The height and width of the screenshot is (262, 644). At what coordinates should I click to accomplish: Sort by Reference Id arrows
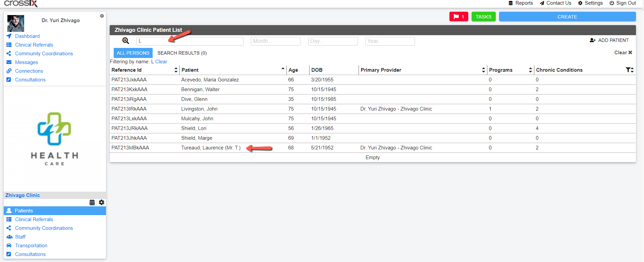[176, 70]
